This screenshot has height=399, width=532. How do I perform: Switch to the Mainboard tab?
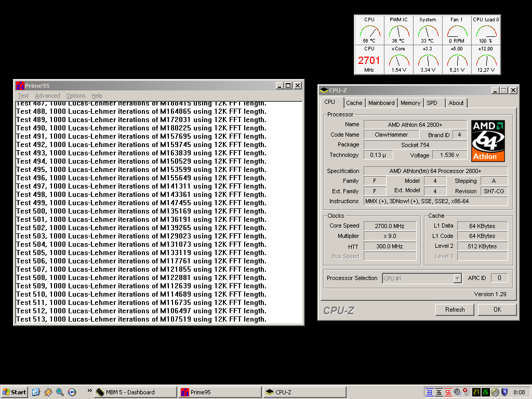381,103
